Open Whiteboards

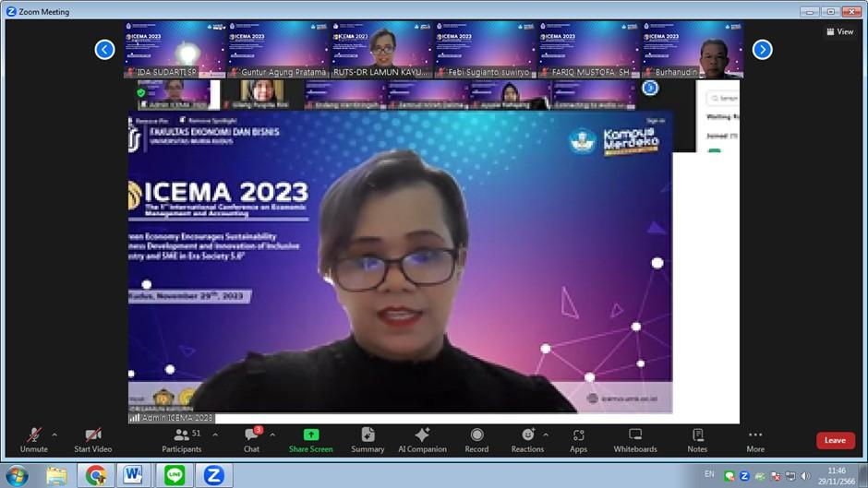(635, 440)
